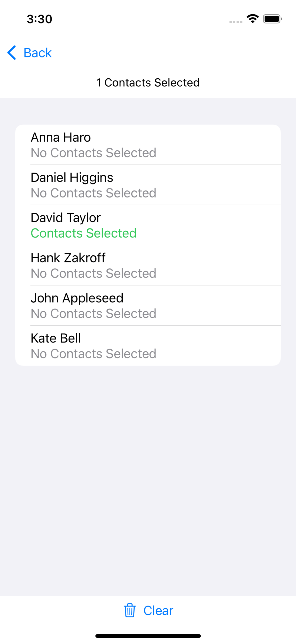Tap the battery status icon
This screenshot has height=644, width=296.
(273, 19)
